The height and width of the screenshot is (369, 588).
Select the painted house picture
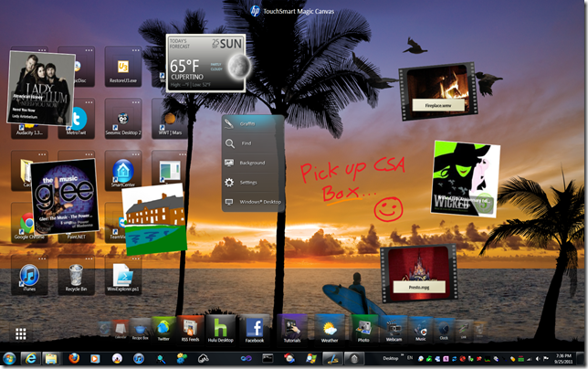click(x=154, y=219)
